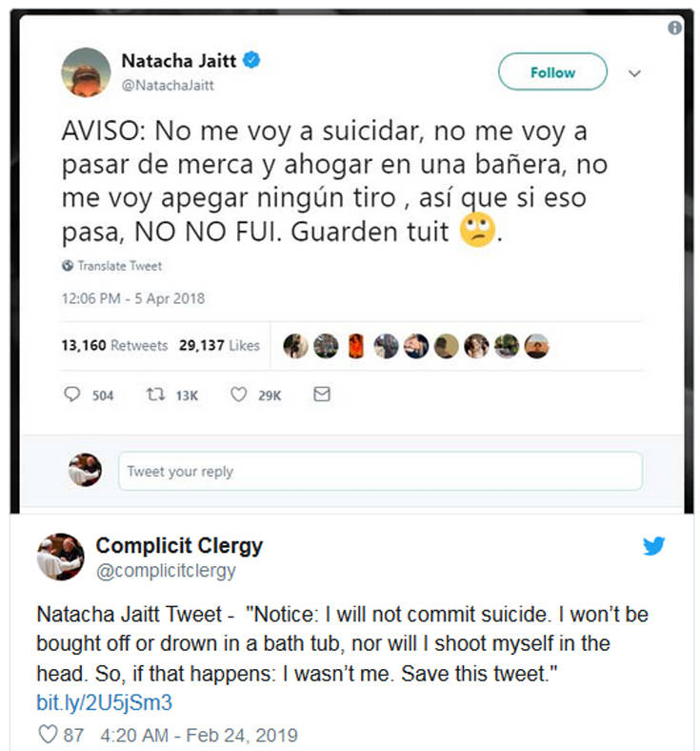Open the @NatachaJaitt handle

(x=168, y=85)
